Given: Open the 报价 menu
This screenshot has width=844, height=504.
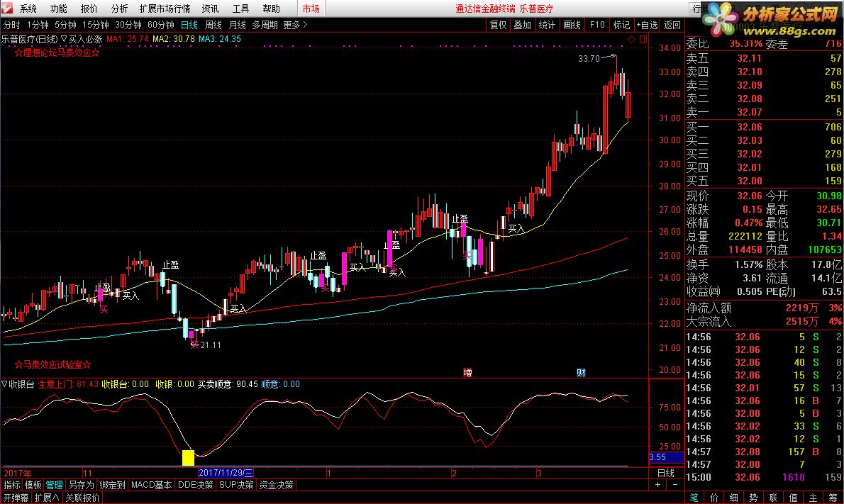Looking at the screenshot, I should (89, 9).
